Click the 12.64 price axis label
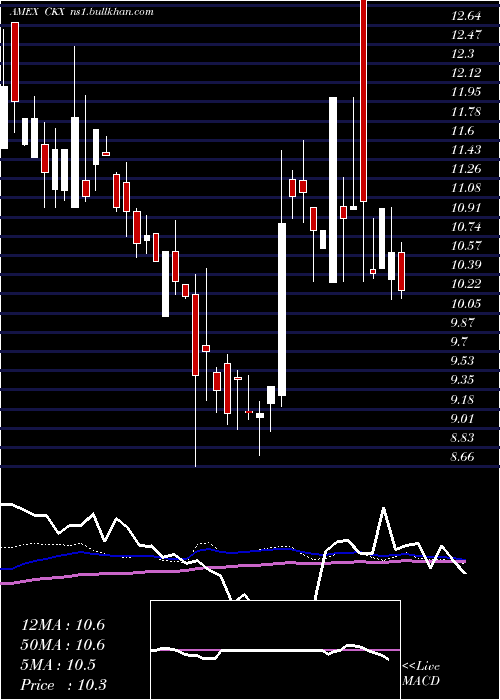The width and height of the screenshot is (500, 700). click(466, 16)
